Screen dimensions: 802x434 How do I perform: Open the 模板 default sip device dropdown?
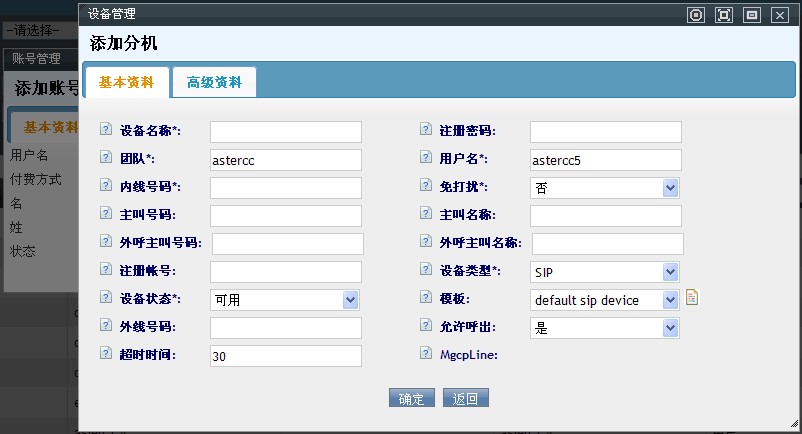pos(670,300)
